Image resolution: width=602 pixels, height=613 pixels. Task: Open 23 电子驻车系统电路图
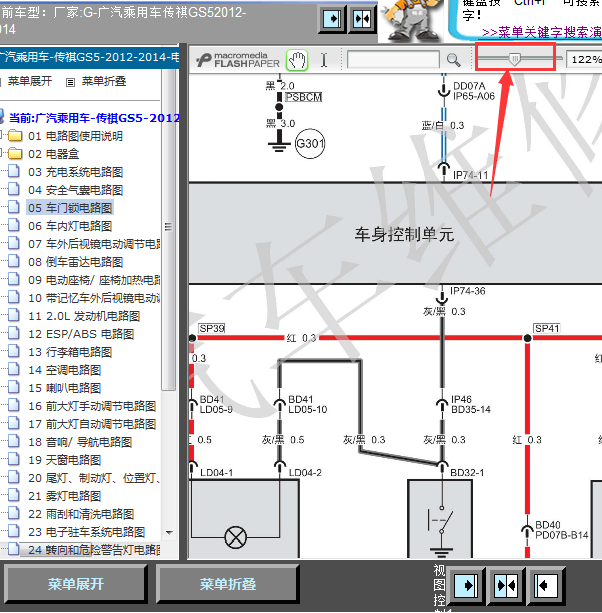[x=87, y=532]
